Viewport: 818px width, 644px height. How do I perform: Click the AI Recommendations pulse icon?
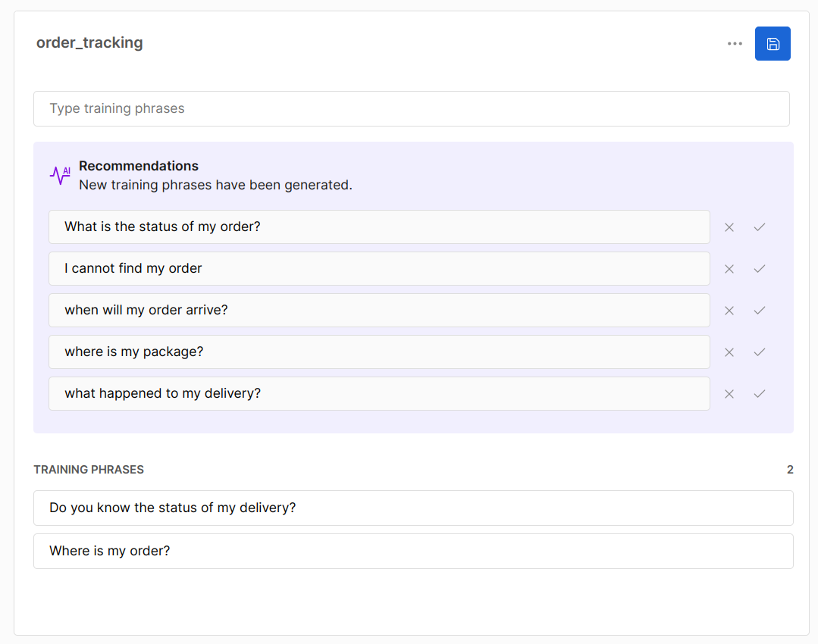60,175
